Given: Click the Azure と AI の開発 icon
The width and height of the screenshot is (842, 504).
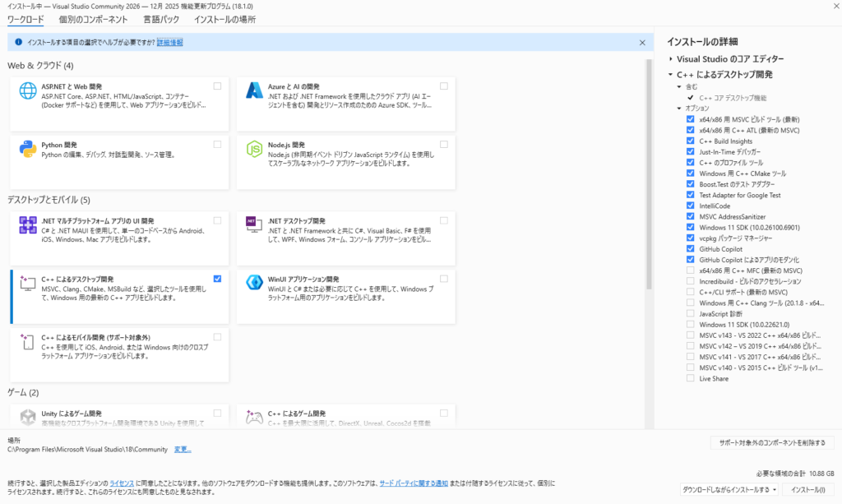Looking at the screenshot, I should [x=254, y=91].
